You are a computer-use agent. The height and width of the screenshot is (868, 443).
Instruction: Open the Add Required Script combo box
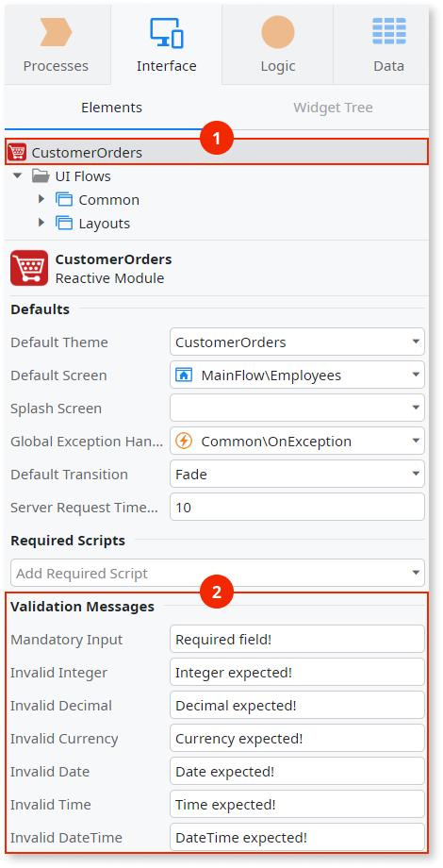coord(218,573)
